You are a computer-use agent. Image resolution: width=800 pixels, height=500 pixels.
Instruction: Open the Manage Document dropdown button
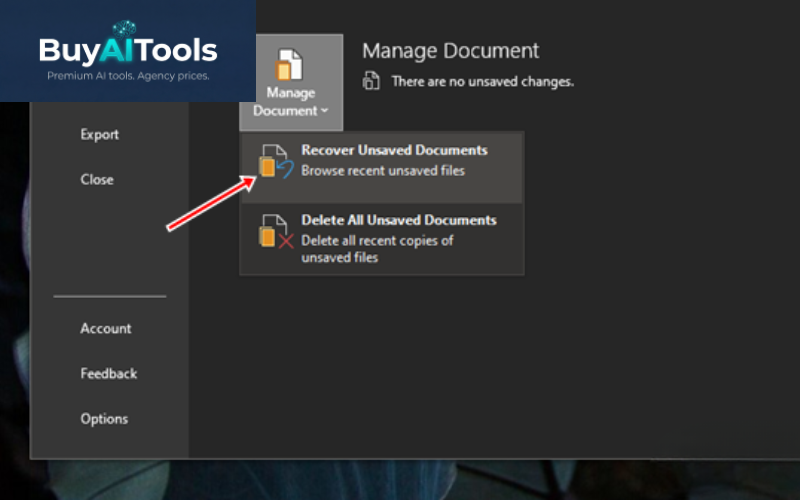click(x=291, y=83)
